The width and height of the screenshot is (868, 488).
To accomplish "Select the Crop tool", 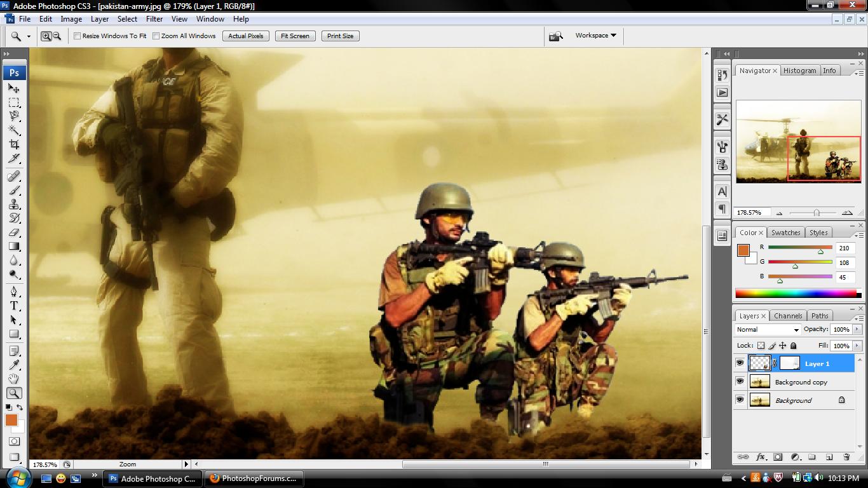I will click(x=14, y=144).
